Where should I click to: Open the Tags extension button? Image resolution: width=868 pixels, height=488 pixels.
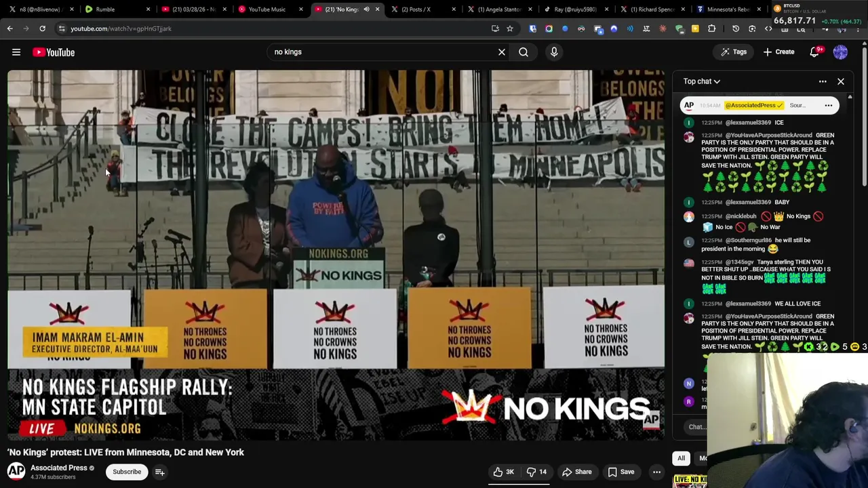(734, 52)
